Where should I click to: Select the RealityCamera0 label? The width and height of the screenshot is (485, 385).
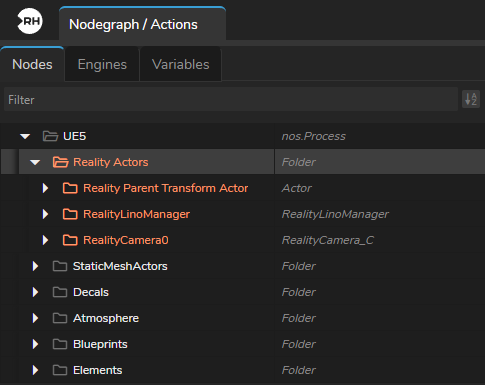point(126,240)
